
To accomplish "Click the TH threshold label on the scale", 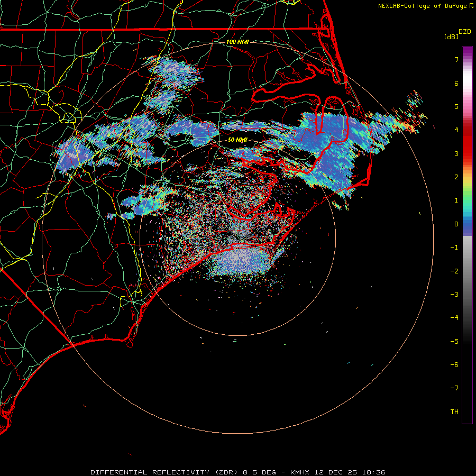I will [x=454, y=412].
